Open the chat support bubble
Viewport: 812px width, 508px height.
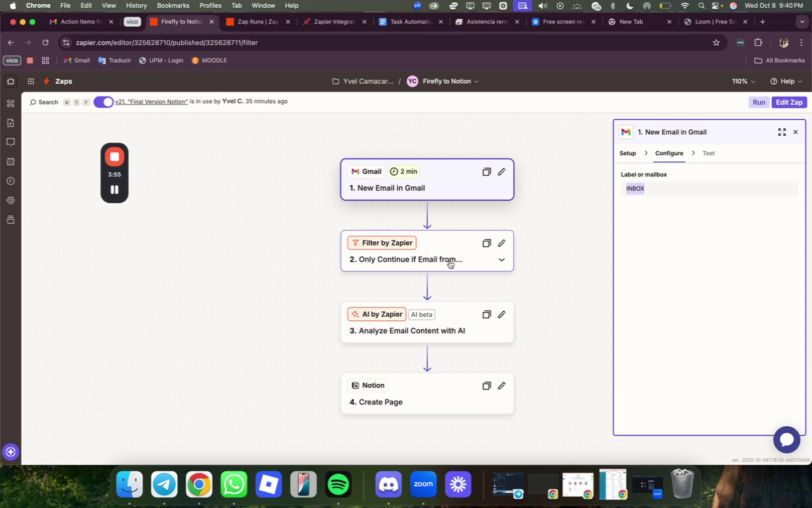[787, 440]
